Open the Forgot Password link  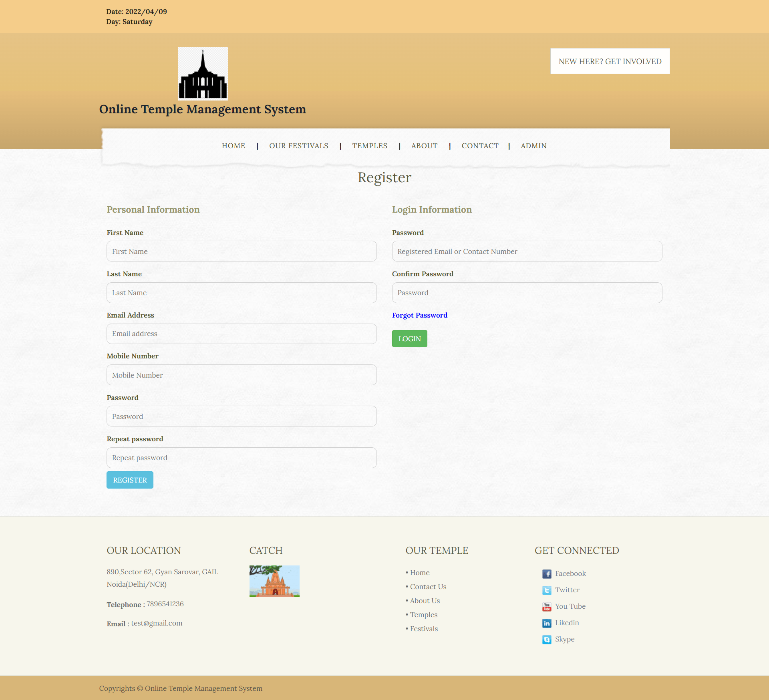[x=420, y=315]
